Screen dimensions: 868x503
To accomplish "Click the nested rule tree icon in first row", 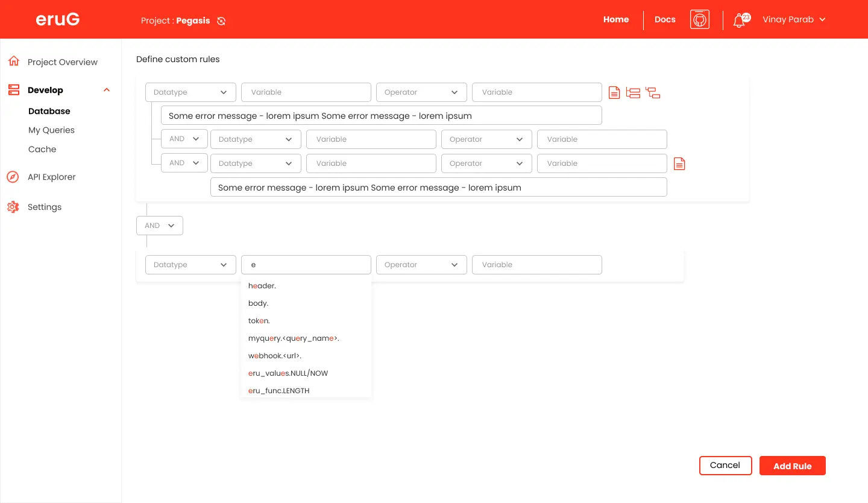I will point(653,92).
